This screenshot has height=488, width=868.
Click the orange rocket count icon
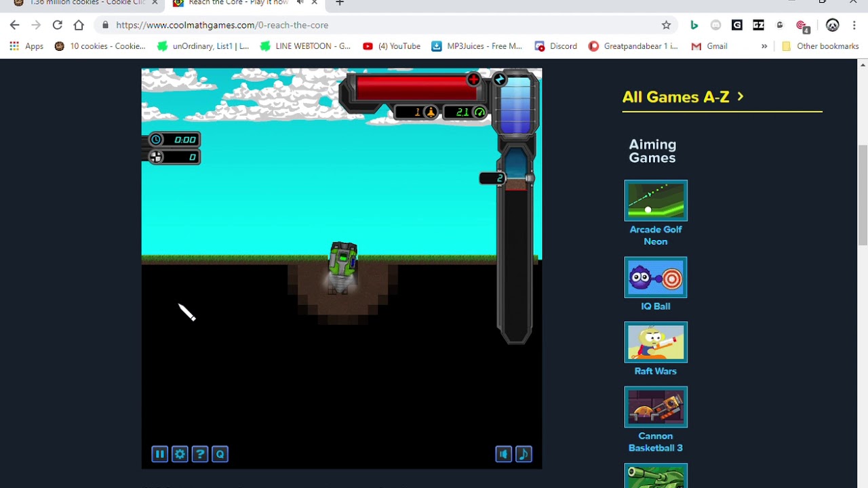[x=430, y=112]
